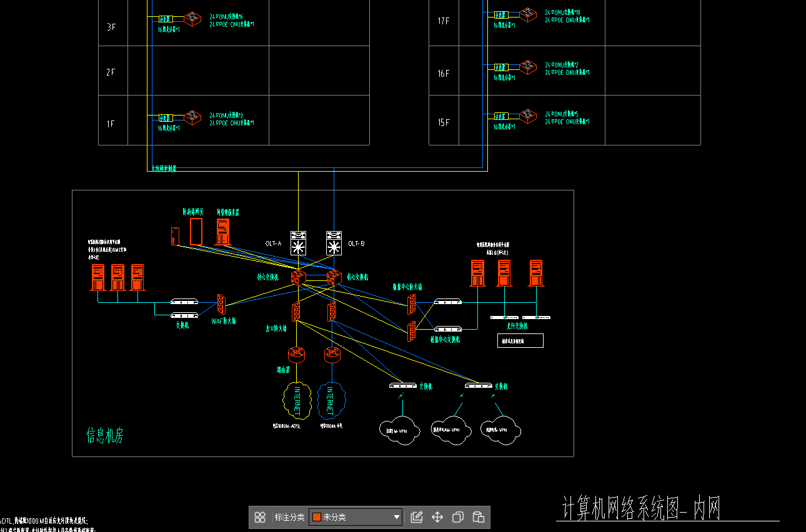Select the OLT-B device symbol
The image size is (806, 532).
pos(333,244)
